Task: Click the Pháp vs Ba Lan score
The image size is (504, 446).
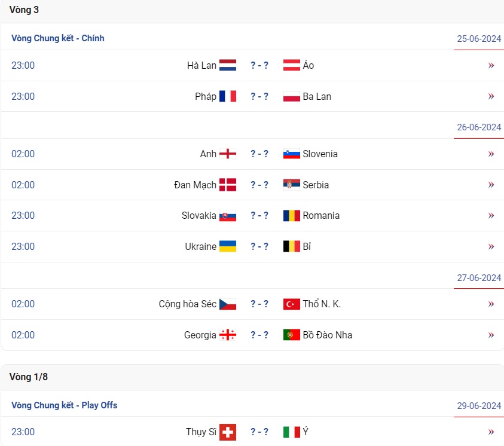Action: (259, 96)
